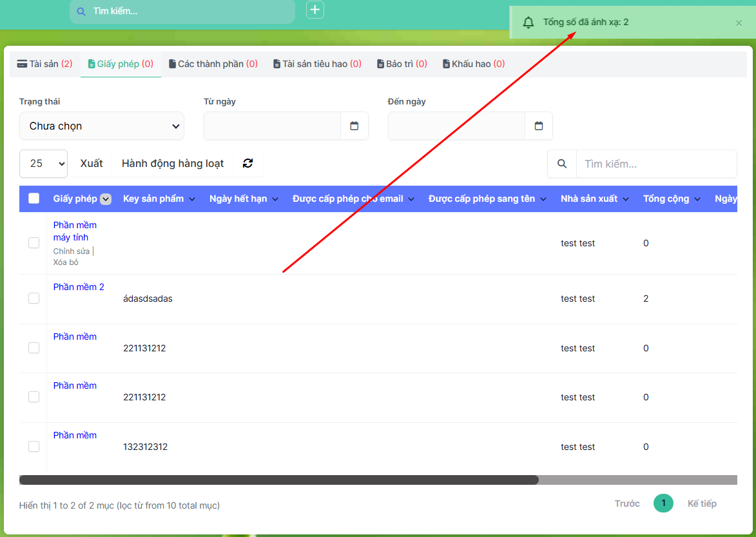This screenshot has width=756, height=537.
Task: Dismiss the Tổng số đã ánh xạ notification
Action: [739, 23]
